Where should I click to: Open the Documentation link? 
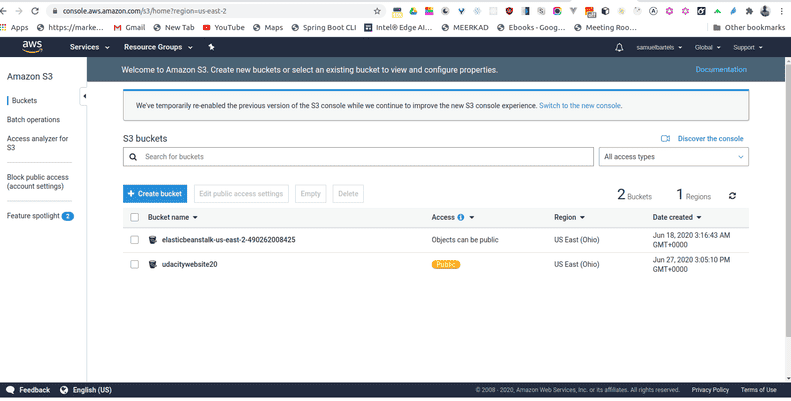(x=721, y=70)
